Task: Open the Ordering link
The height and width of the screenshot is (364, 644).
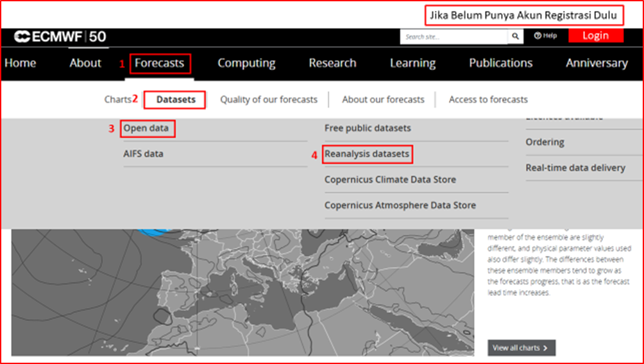Action: (545, 142)
